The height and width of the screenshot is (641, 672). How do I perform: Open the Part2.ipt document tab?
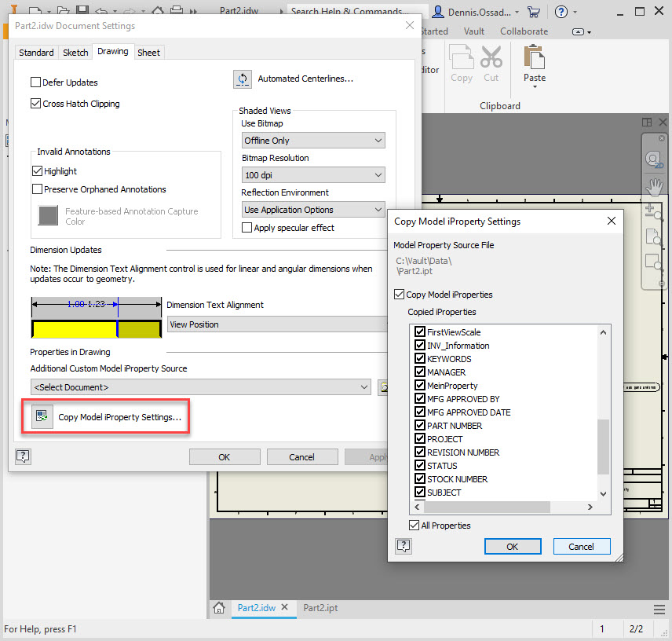click(x=320, y=607)
